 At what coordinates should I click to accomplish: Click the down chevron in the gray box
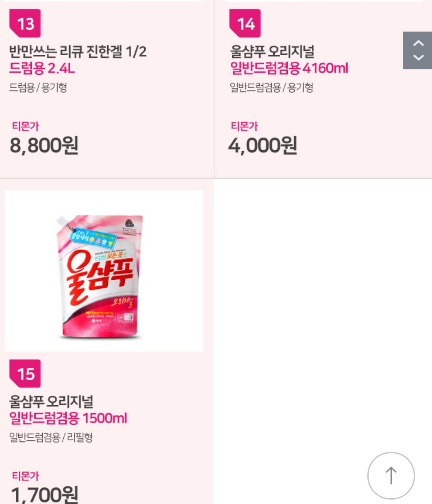(x=418, y=58)
